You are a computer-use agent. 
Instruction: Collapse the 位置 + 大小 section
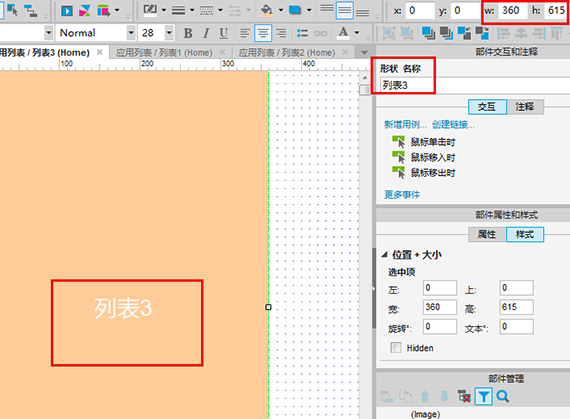point(385,255)
